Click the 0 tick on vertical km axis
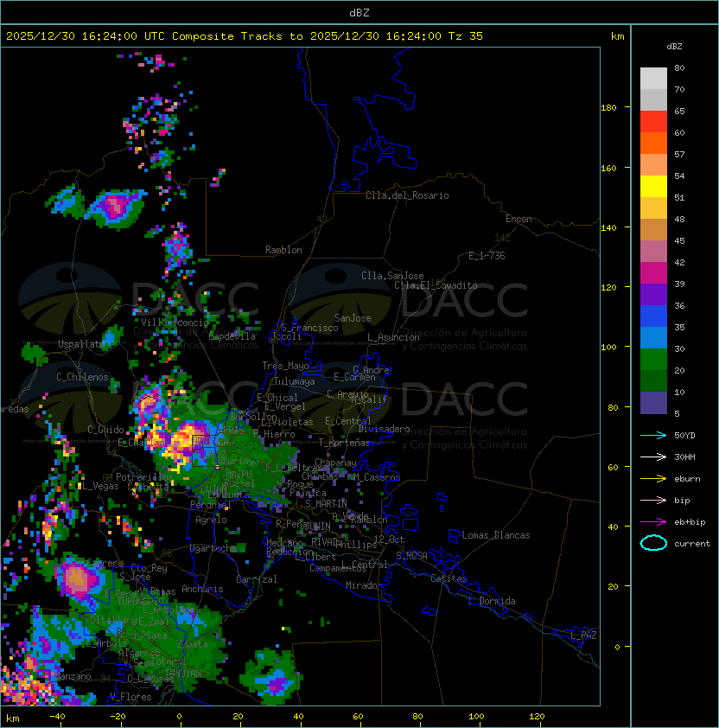This screenshot has height=728, width=719. [x=617, y=647]
